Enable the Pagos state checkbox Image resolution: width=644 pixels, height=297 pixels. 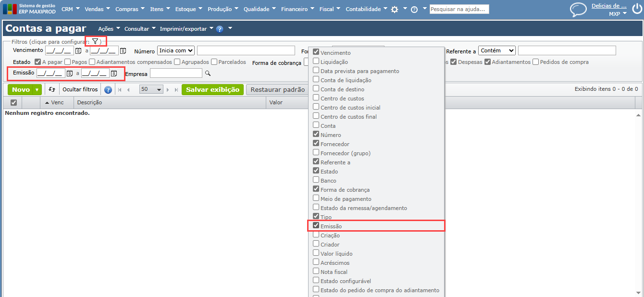coord(68,62)
